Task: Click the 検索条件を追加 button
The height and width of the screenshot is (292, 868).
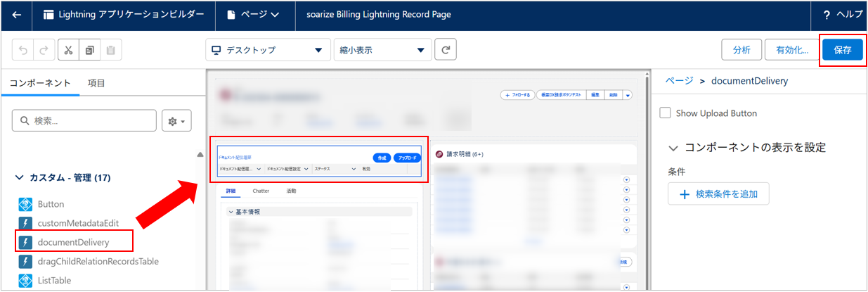Action: click(x=718, y=194)
